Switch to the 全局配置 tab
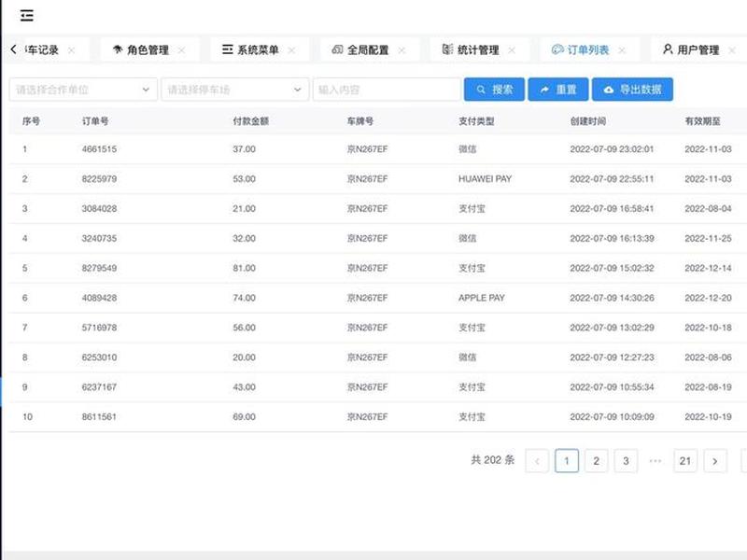 click(x=368, y=50)
